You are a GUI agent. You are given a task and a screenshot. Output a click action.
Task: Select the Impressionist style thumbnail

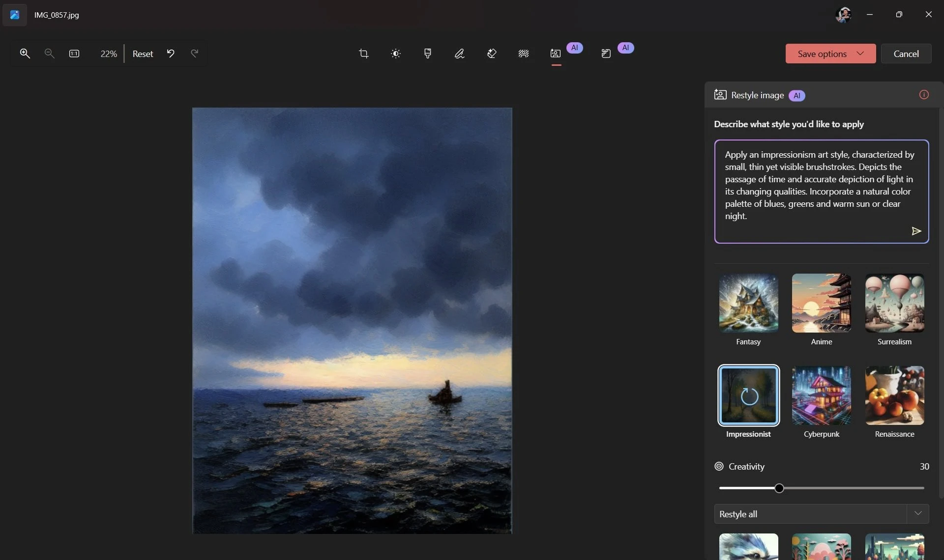click(x=748, y=395)
